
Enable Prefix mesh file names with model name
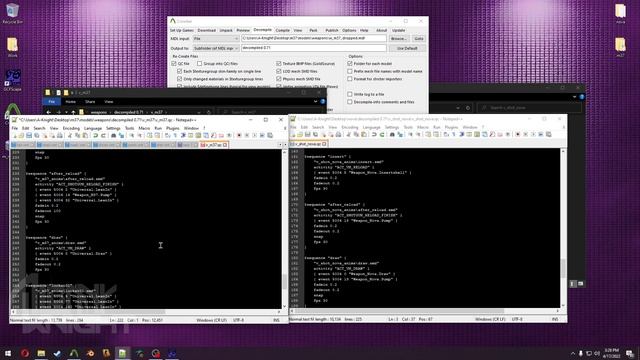click(x=350, y=71)
